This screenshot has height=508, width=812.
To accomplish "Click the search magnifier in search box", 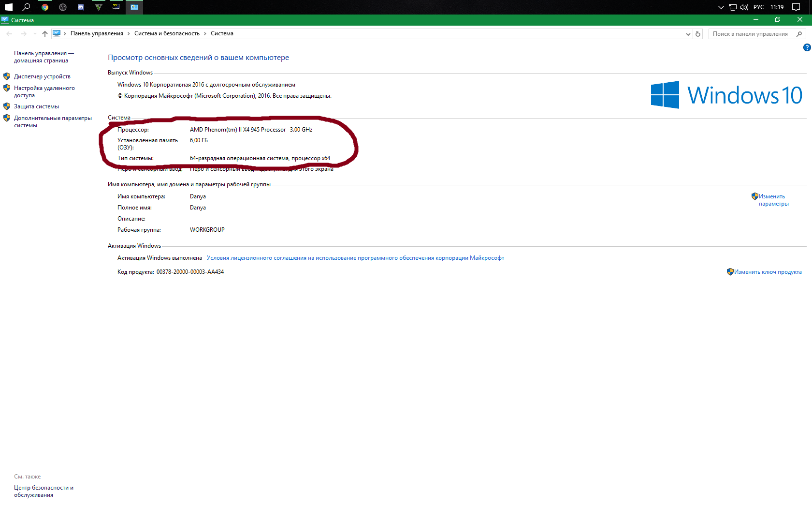I will click(799, 34).
